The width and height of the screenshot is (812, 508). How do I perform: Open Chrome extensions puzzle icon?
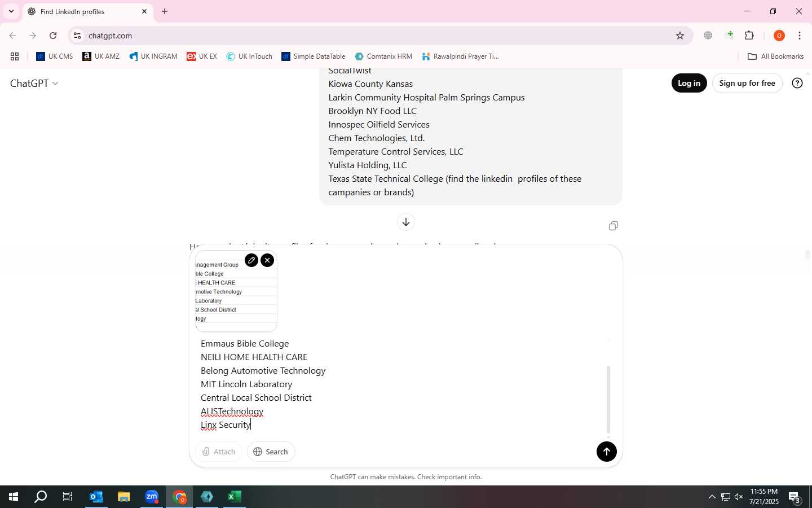tap(749, 36)
